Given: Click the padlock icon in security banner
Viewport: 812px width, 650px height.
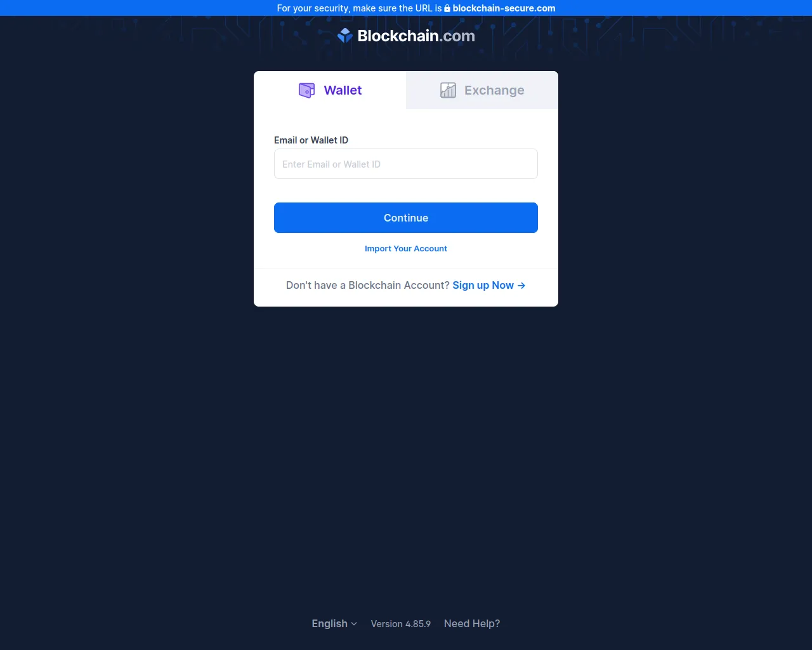Looking at the screenshot, I should (x=447, y=8).
